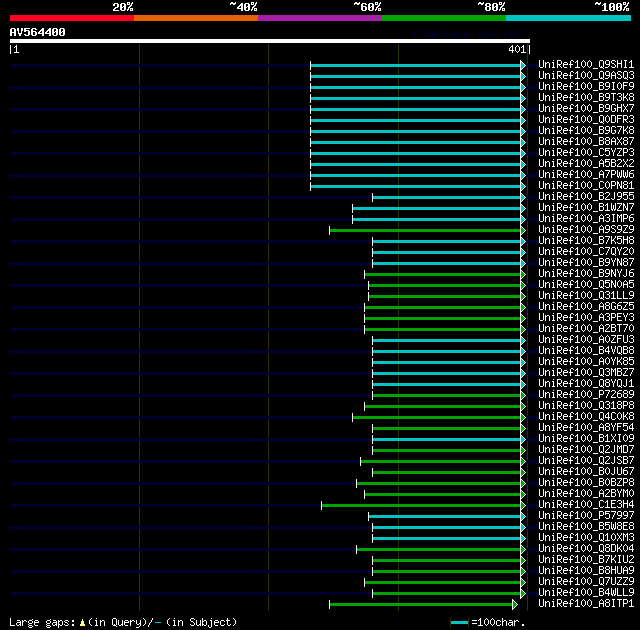Select the UniRef100_C7QY20 label
The height and width of the screenshot is (630, 640).
click(x=586, y=252)
